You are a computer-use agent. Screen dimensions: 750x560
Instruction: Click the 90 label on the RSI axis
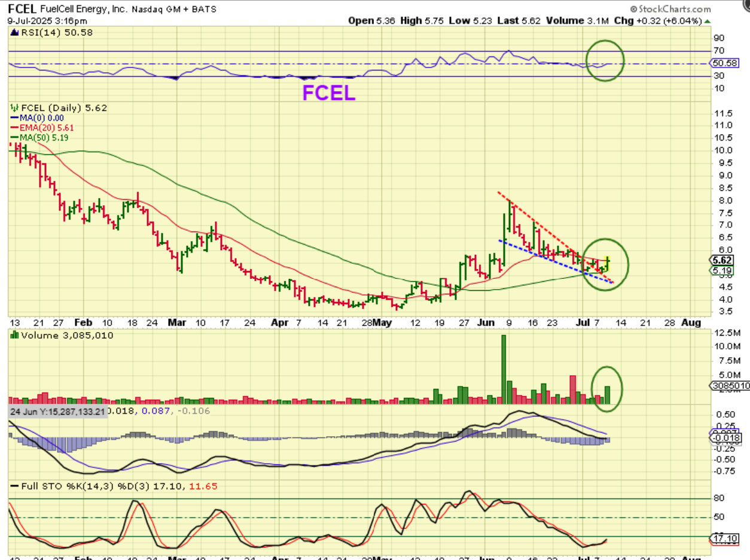pyautogui.click(x=719, y=37)
